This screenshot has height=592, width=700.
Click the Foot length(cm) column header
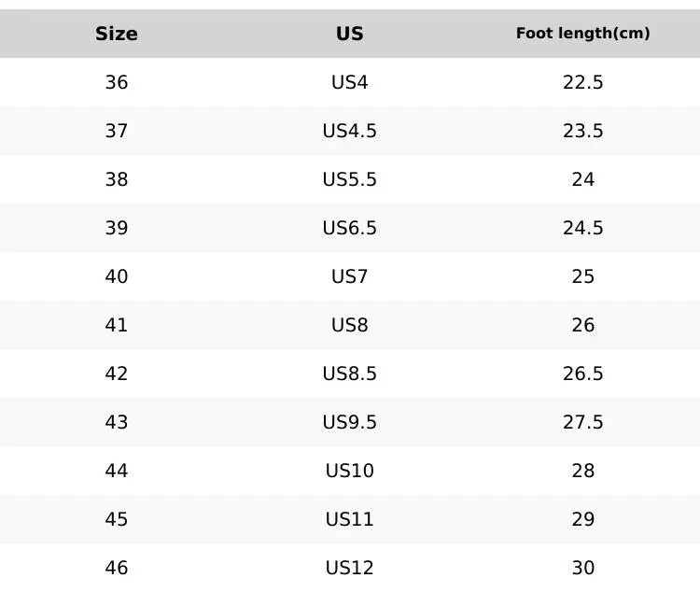[x=583, y=34]
